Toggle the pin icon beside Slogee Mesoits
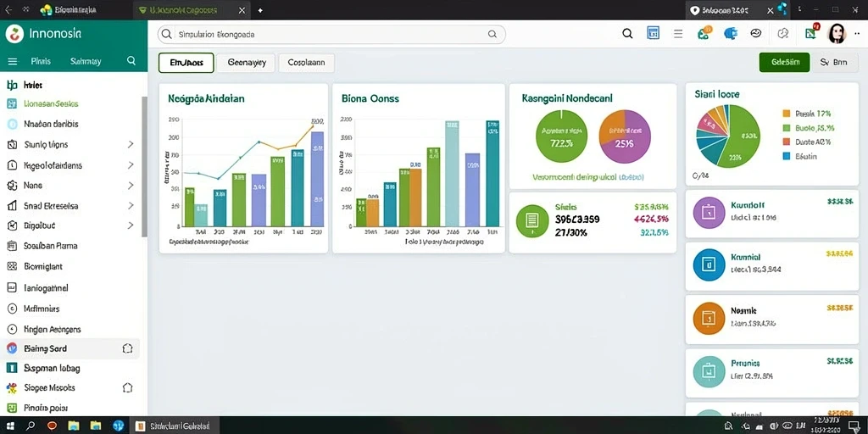The image size is (868, 434). coord(127,388)
